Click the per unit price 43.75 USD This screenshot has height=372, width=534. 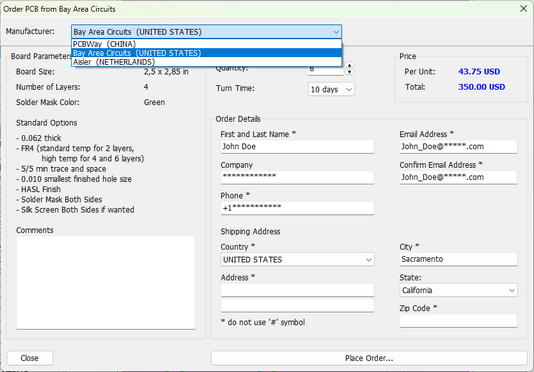479,72
